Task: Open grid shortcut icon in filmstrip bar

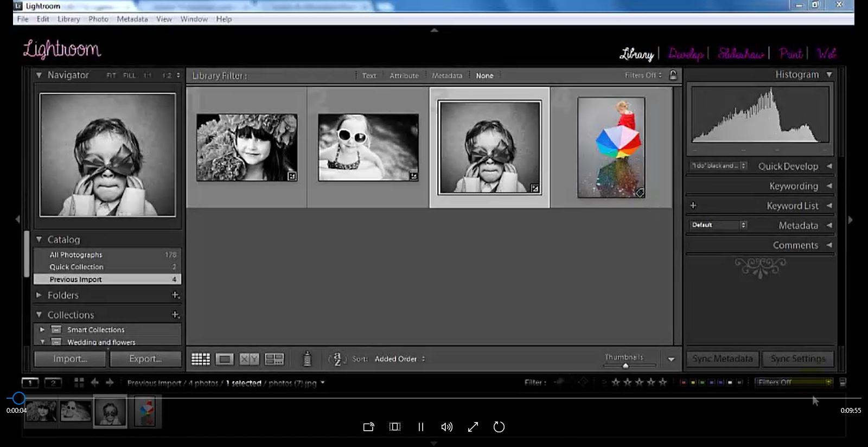Action: (x=79, y=382)
